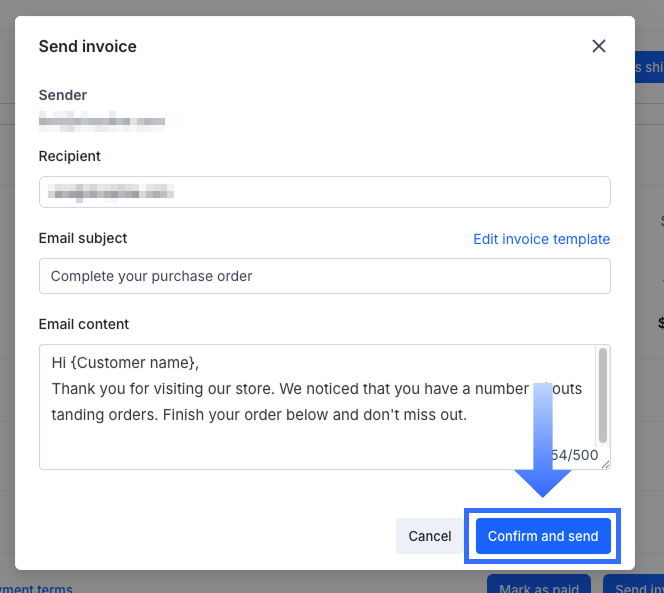Click the Recipient field label
Screen dimensions: 664x593
(x=70, y=156)
